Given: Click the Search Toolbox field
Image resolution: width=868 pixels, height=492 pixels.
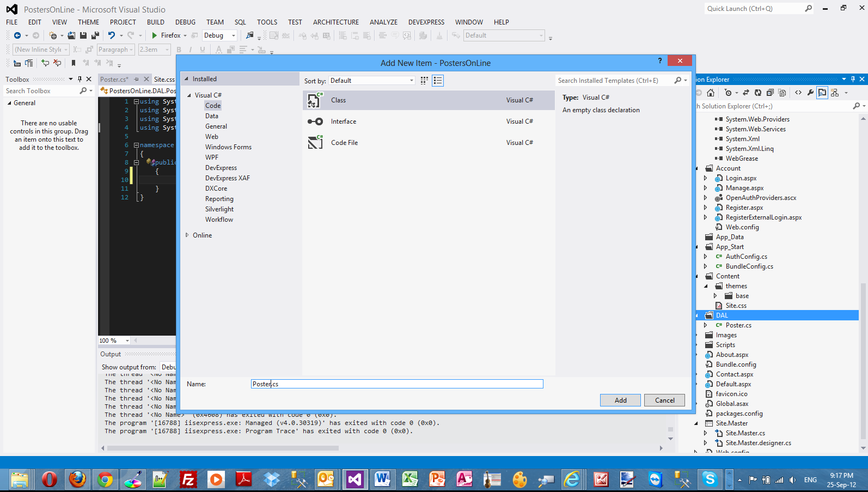Looking at the screenshot, I should pyautogui.click(x=42, y=91).
